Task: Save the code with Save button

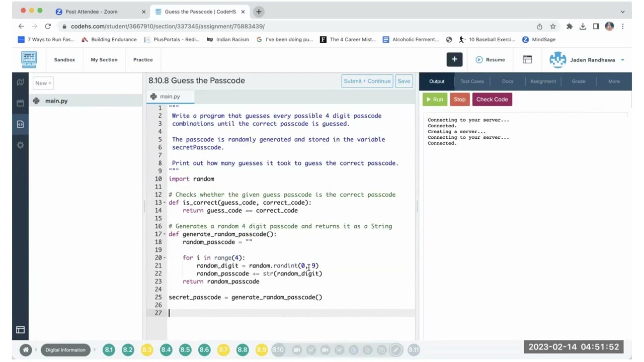Action: pyautogui.click(x=404, y=81)
